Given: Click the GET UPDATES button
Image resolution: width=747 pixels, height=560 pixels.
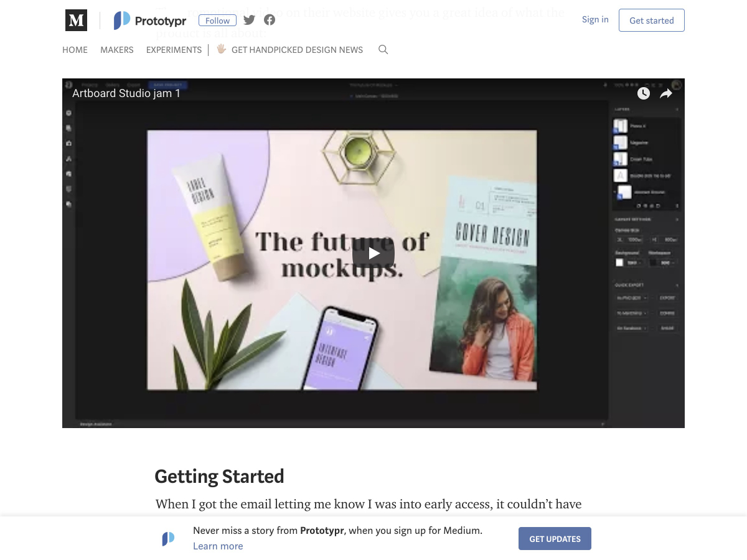Looking at the screenshot, I should pyautogui.click(x=555, y=539).
